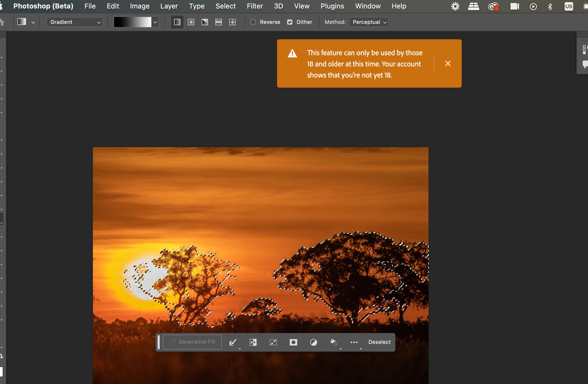Click the Transform Selection icon
This screenshot has width=588, height=384.
click(x=273, y=342)
